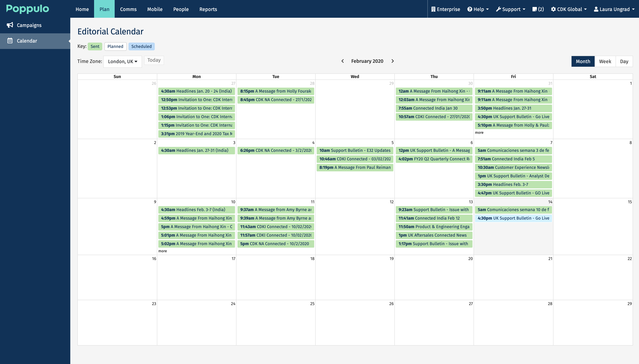Click the next month chevron arrow
The height and width of the screenshot is (364, 639).
(393, 61)
